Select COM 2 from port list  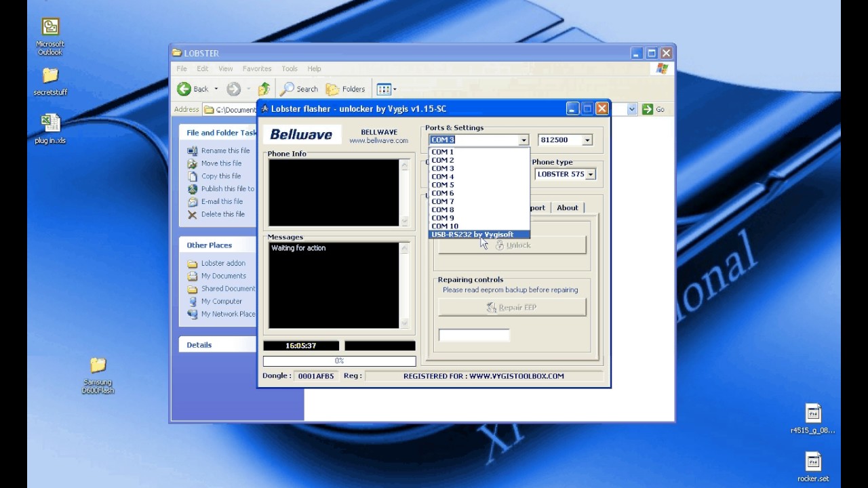[479, 160]
